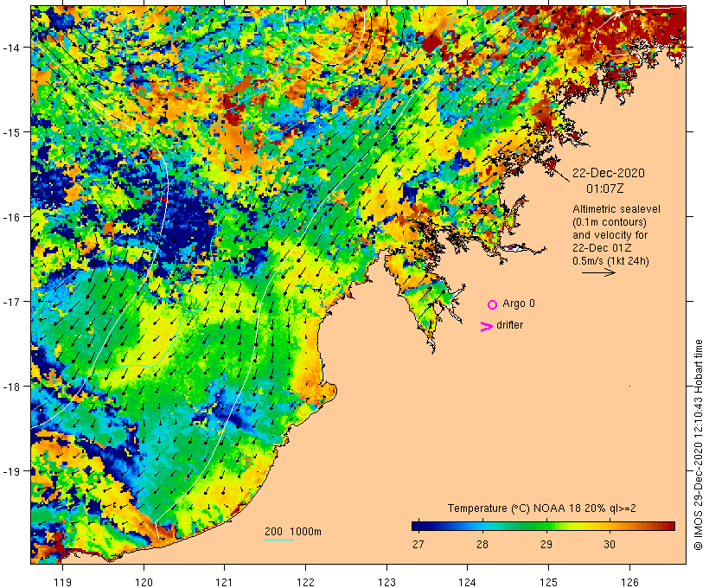Click the IMOS copyright timestamp text

click(x=699, y=445)
